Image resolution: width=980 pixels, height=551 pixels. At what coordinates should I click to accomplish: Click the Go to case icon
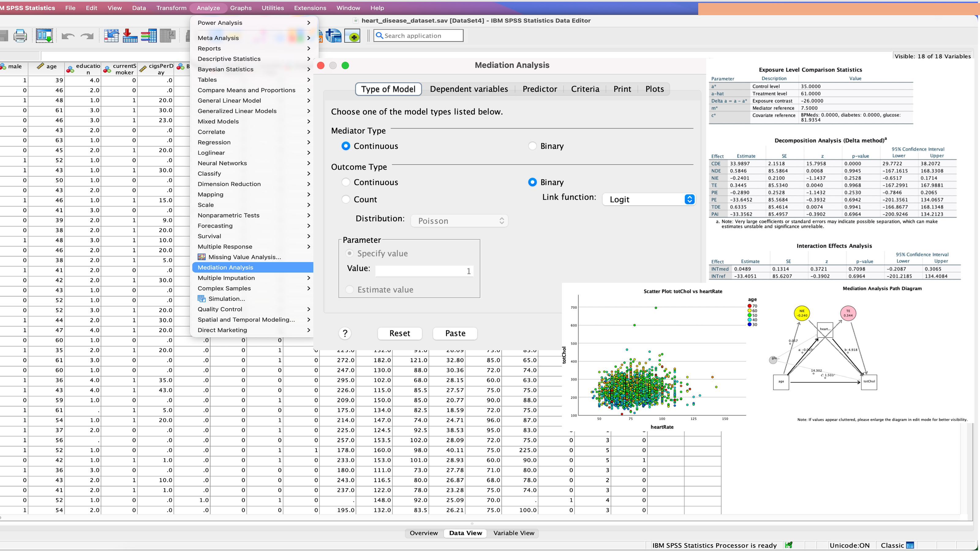pos(111,36)
